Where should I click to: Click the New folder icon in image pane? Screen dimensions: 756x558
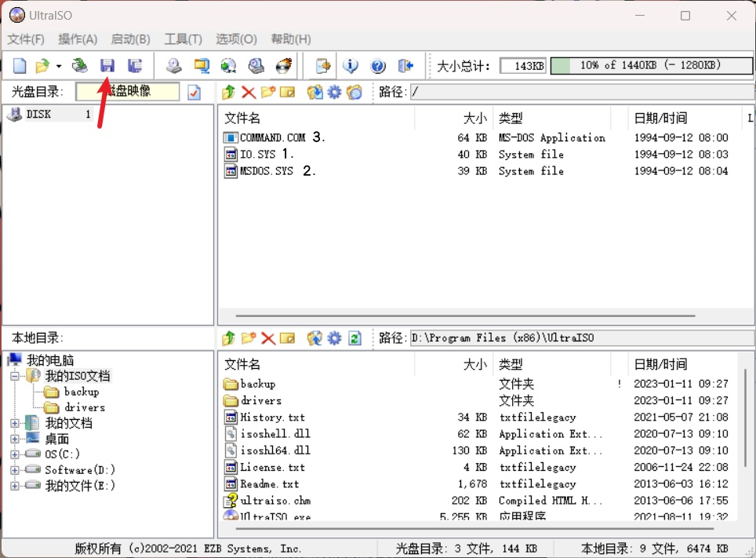(x=267, y=92)
